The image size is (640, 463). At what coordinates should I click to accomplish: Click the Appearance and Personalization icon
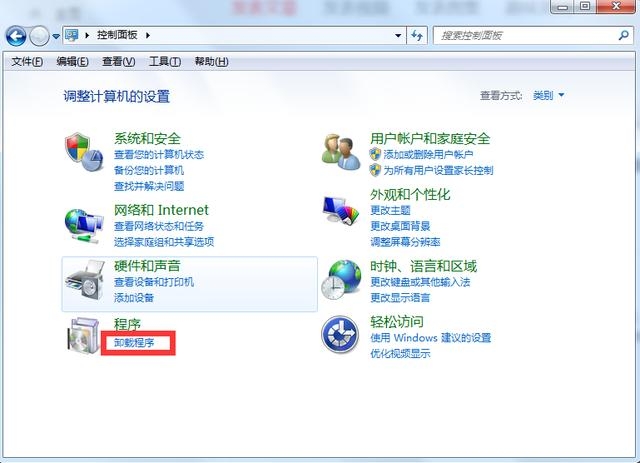click(341, 212)
